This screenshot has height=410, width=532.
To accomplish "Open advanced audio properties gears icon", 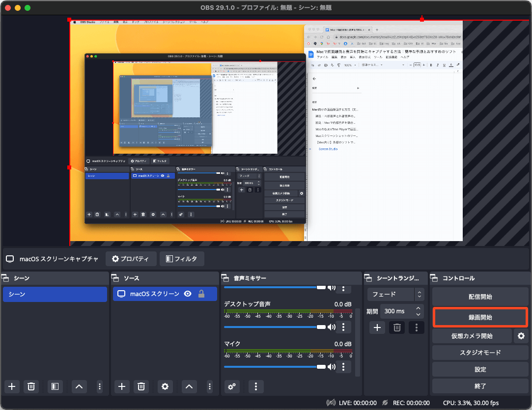I will click(x=232, y=386).
